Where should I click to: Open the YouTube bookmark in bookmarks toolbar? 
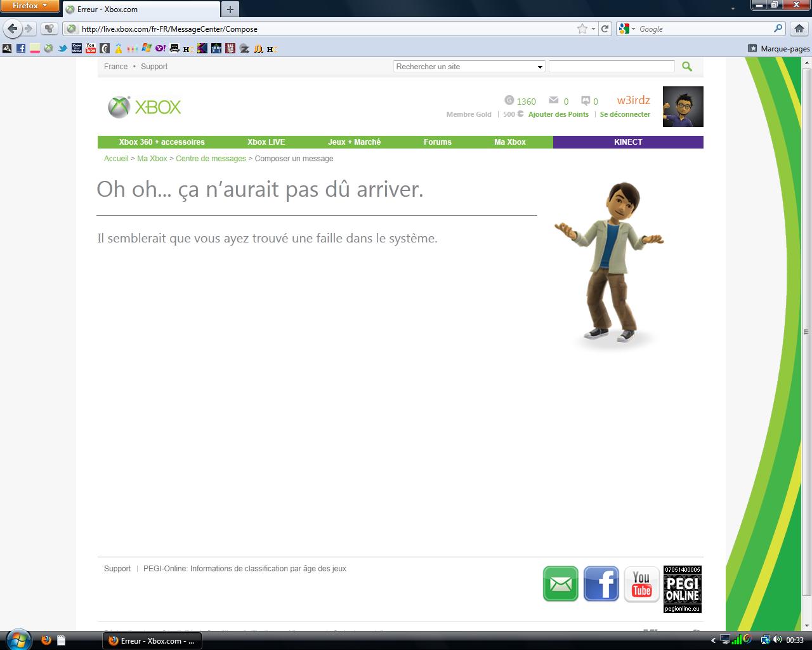coord(91,48)
